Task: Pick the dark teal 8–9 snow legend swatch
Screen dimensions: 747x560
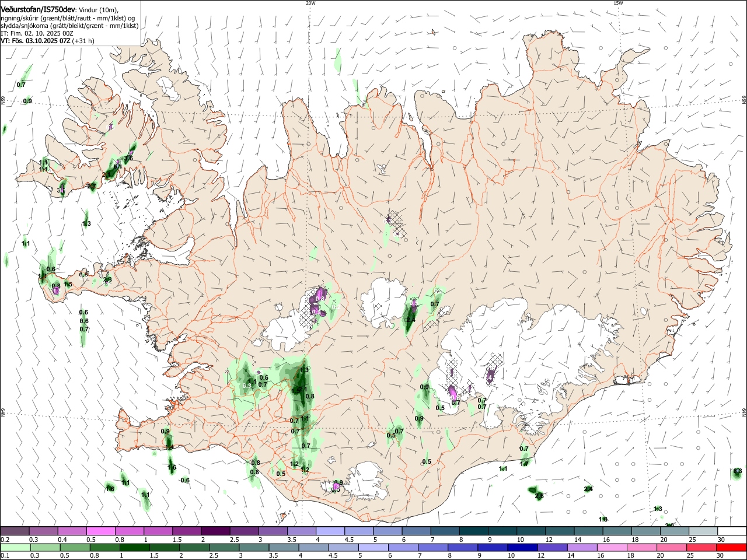Action: 473,531
